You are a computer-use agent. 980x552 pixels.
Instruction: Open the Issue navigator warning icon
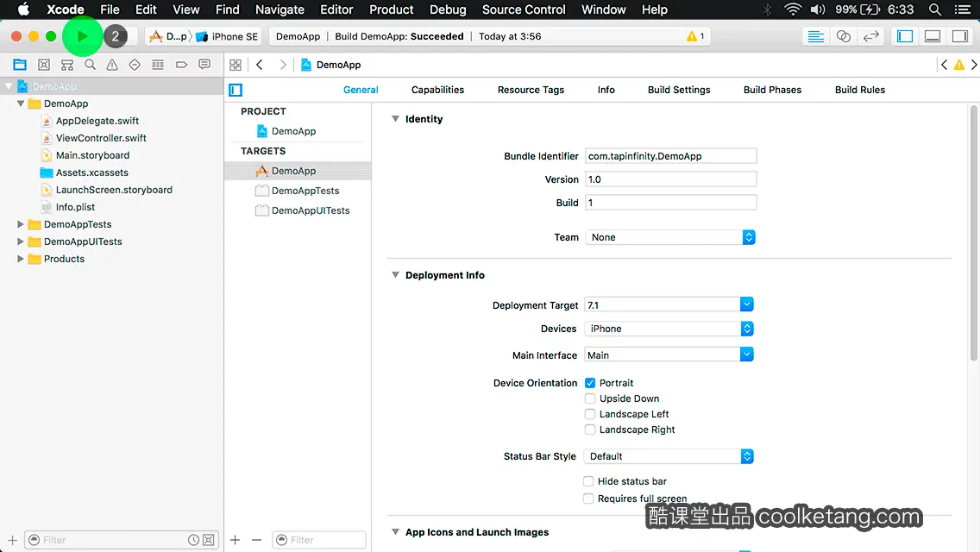click(x=112, y=65)
